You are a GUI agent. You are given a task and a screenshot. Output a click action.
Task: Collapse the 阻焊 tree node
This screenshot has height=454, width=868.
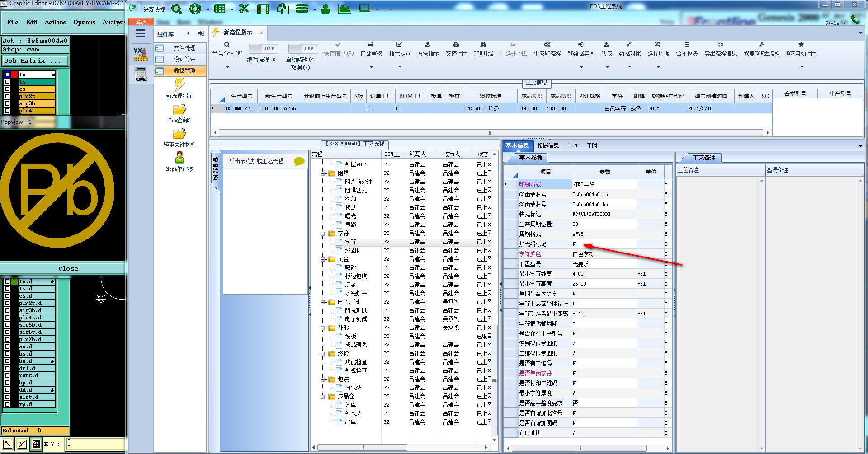tap(323, 173)
